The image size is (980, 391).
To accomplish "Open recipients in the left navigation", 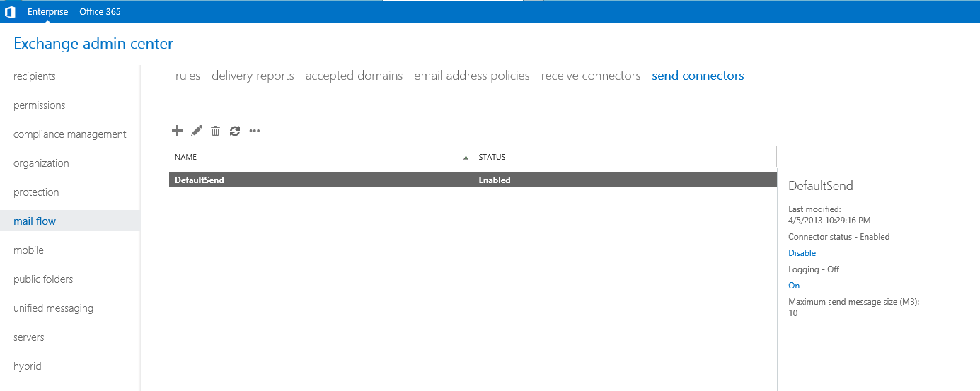I will click(35, 76).
